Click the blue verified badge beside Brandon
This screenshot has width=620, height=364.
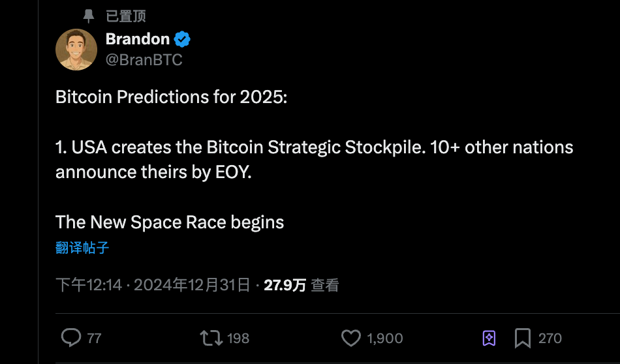[182, 39]
